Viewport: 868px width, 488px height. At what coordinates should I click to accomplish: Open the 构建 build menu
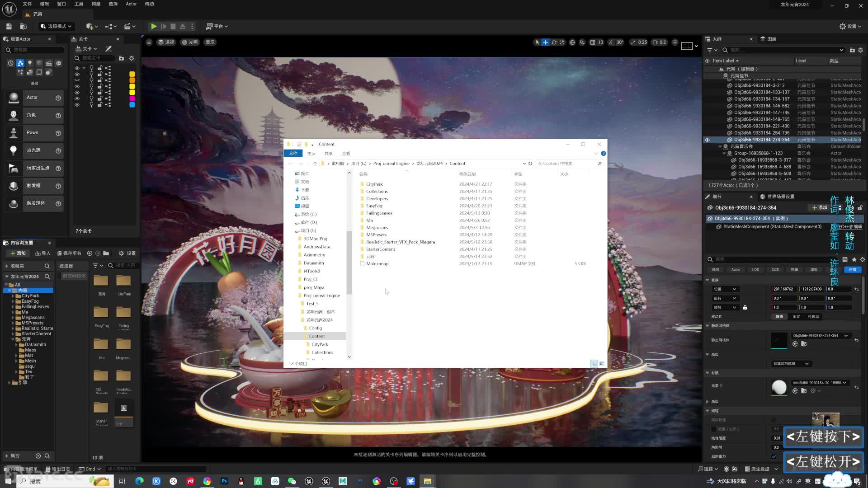click(96, 4)
